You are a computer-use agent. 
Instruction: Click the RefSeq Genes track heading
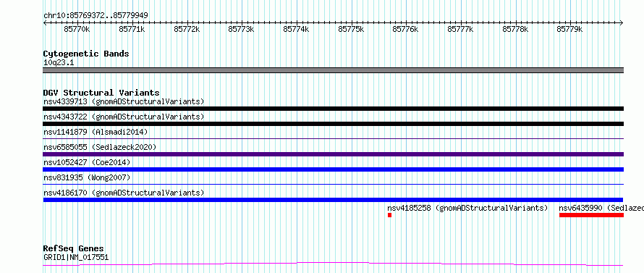point(74,249)
